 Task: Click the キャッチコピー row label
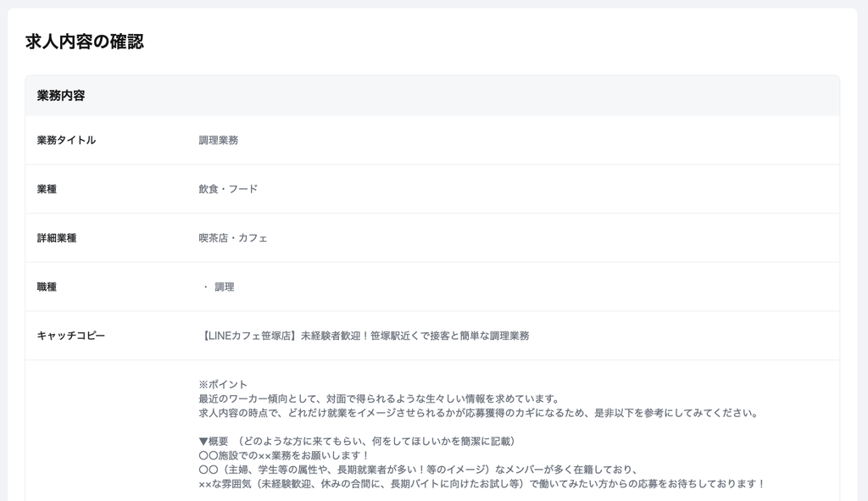click(71, 336)
